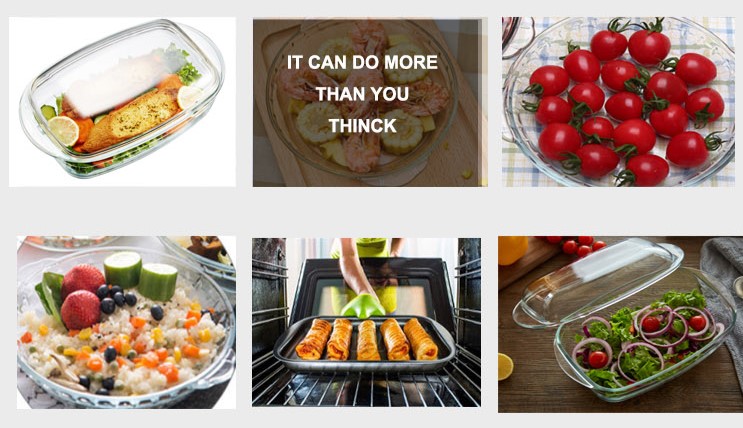Open the baked fish casserole dish image
This screenshot has width=743, height=428.
(122, 102)
